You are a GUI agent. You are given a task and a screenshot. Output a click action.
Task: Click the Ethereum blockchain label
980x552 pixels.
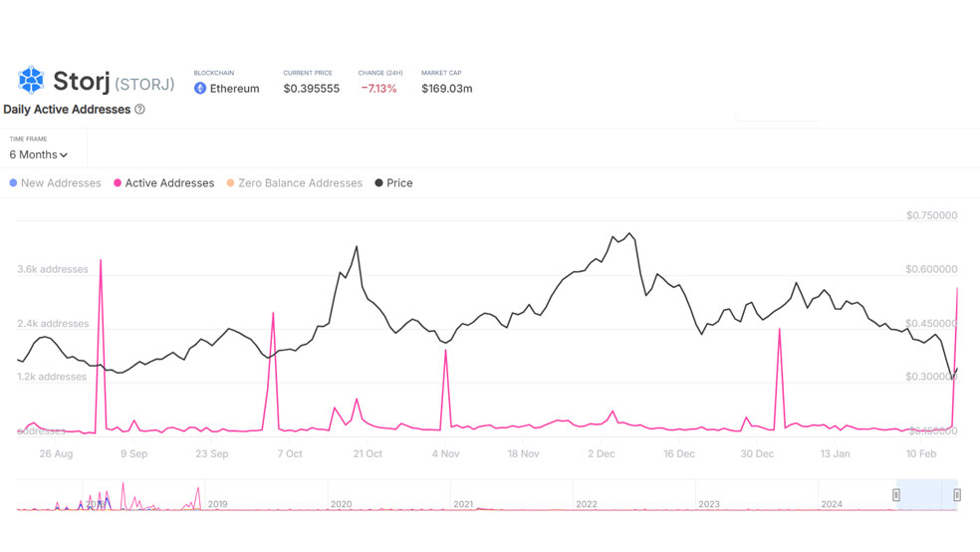234,89
